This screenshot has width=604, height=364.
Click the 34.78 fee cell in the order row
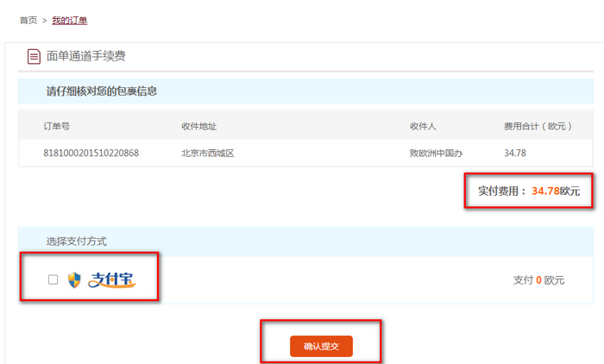[515, 154]
